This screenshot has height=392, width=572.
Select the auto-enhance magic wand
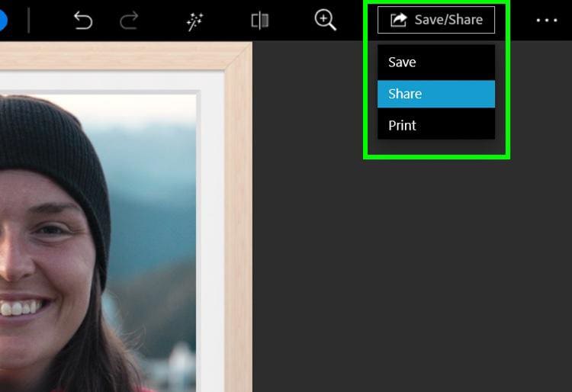[194, 22]
